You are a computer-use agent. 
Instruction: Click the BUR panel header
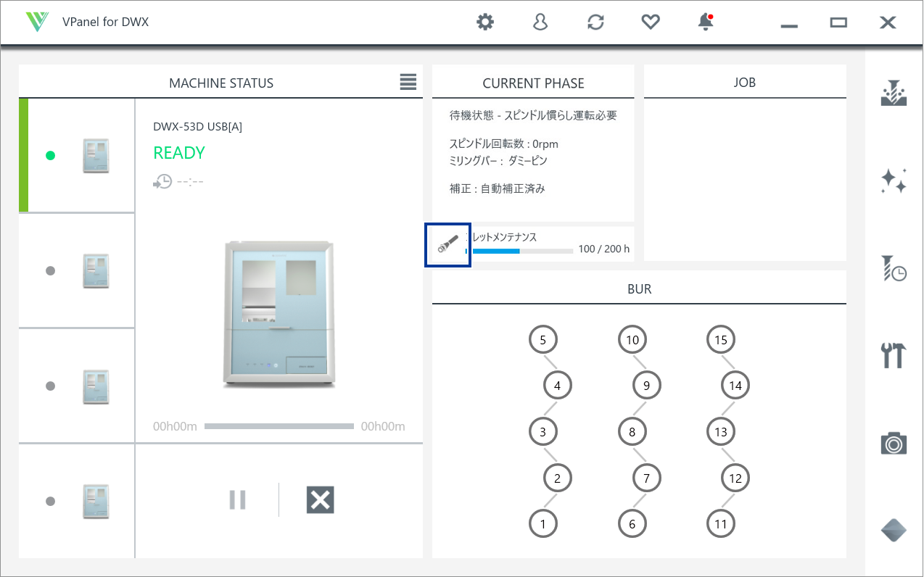[x=639, y=288]
